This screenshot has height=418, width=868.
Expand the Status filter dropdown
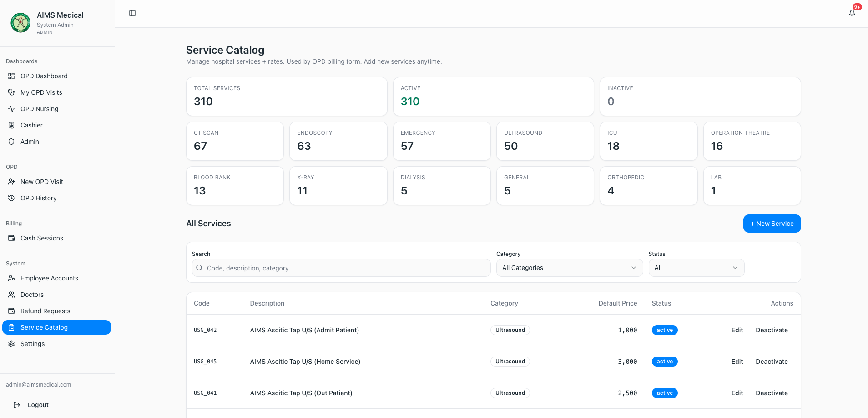pos(696,268)
